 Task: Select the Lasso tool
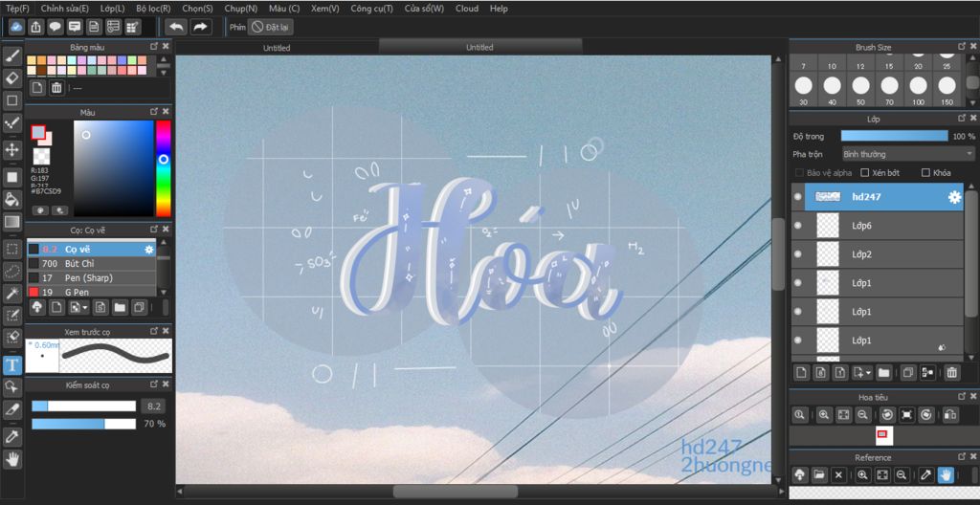pos(11,271)
